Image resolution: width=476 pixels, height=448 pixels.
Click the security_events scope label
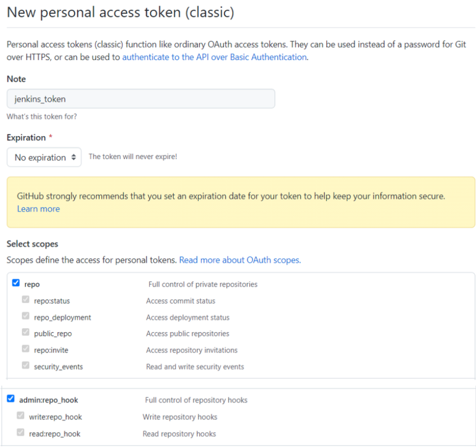pos(59,367)
